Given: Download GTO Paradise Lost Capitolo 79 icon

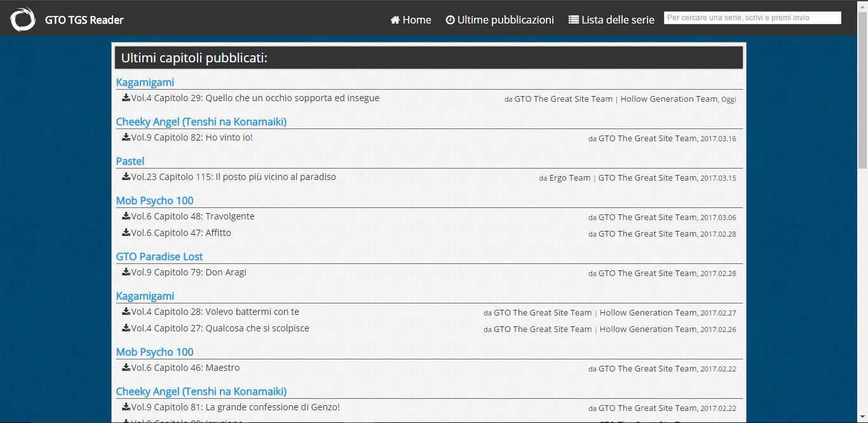Looking at the screenshot, I should [x=126, y=272].
